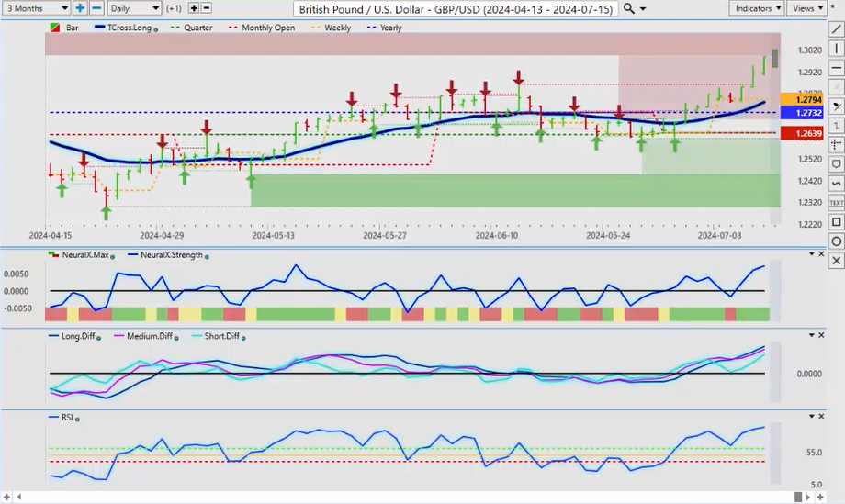
Task: Close the Long/Medium/Short Diff panel
Action: tap(821, 335)
